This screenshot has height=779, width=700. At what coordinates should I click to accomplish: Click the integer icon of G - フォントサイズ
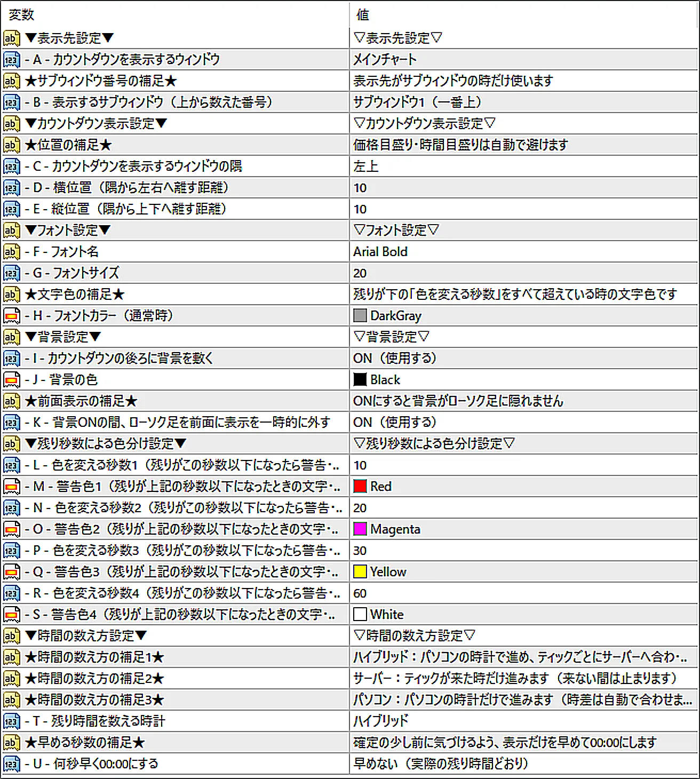12,273
